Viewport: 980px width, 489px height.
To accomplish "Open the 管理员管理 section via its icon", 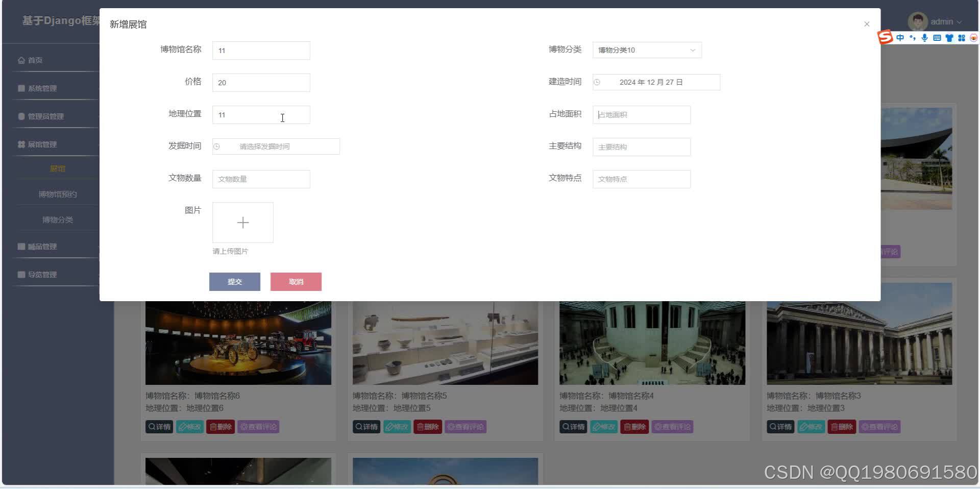I will tap(21, 116).
